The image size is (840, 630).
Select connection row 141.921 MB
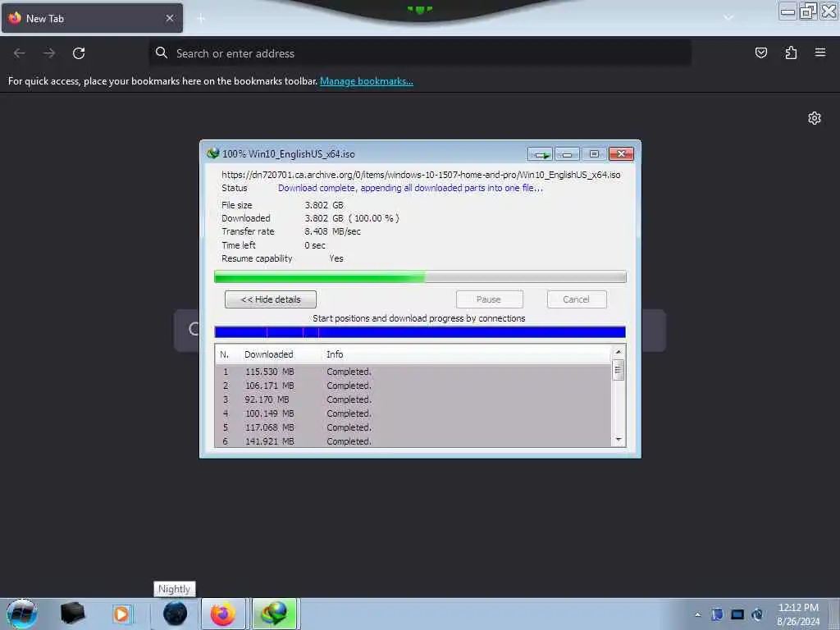[413, 441]
